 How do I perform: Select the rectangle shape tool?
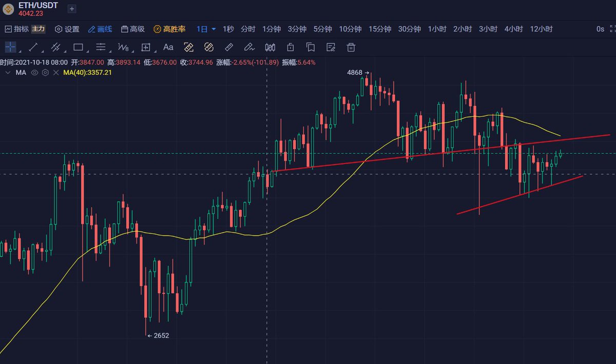[78, 47]
